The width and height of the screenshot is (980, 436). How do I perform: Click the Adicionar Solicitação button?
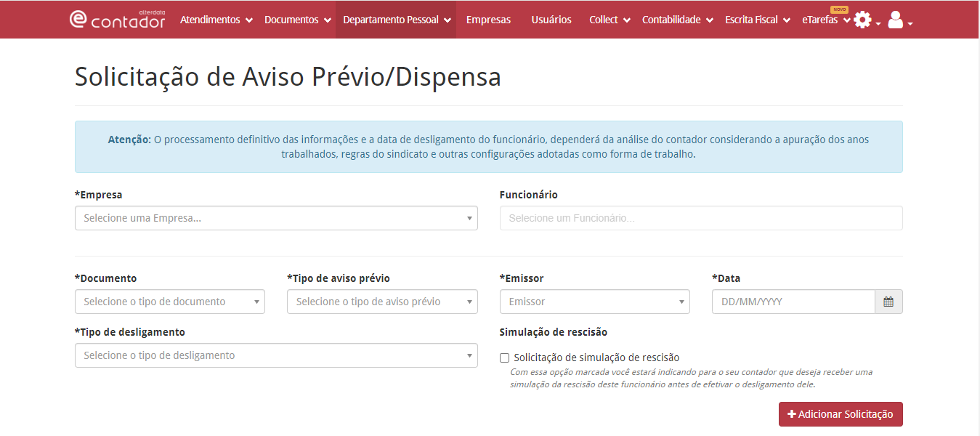pos(841,414)
